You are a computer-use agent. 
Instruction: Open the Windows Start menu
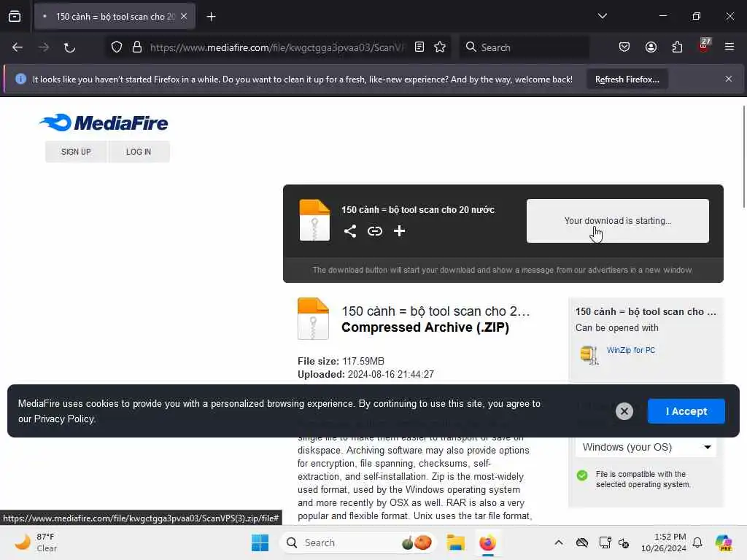pyautogui.click(x=260, y=542)
